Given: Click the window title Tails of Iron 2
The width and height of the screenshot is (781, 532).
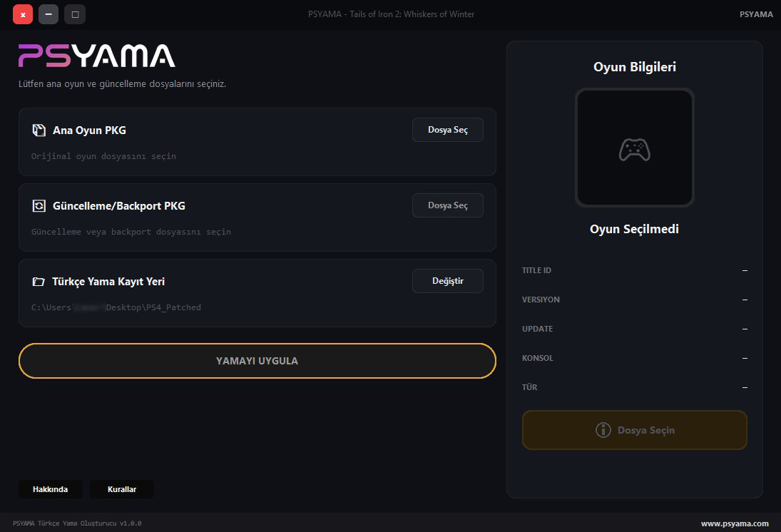Looking at the screenshot, I should point(391,14).
